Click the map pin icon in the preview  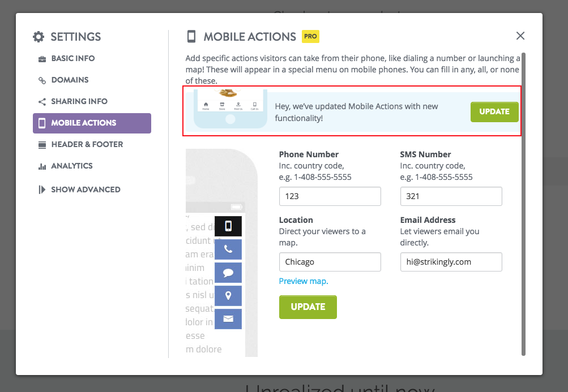point(228,295)
